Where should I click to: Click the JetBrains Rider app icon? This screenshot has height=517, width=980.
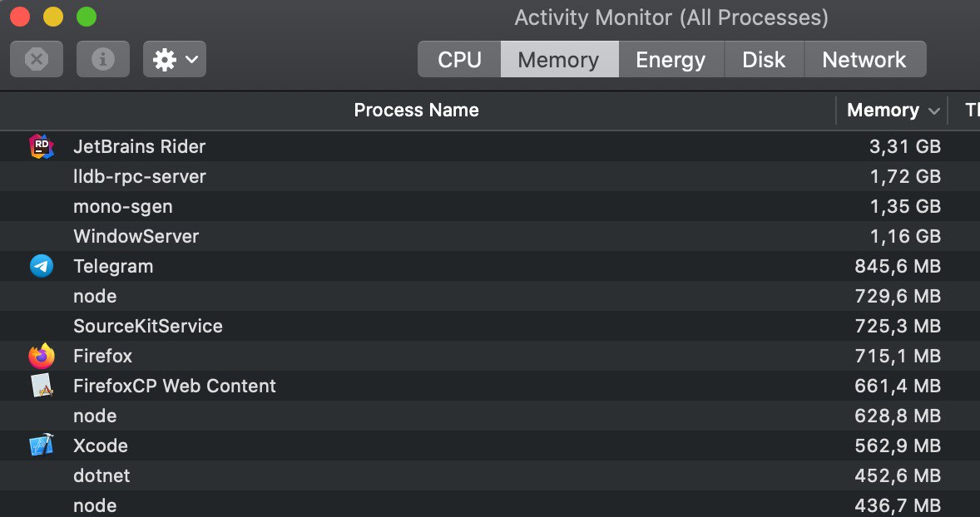pos(42,147)
